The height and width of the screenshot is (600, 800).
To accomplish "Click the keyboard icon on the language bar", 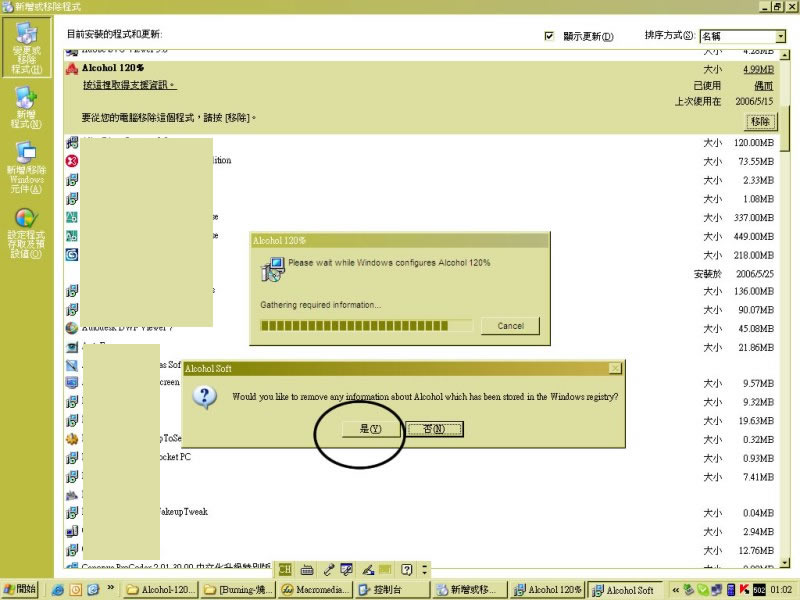I will coord(307,569).
